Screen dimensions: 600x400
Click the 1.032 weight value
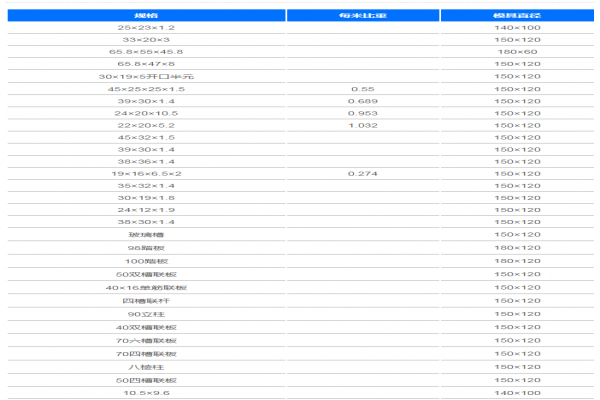pyautogui.click(x=363, y=125)
